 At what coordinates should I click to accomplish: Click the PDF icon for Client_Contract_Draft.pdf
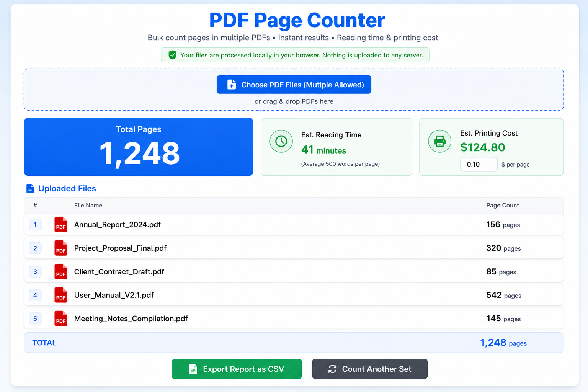point(61,272)
